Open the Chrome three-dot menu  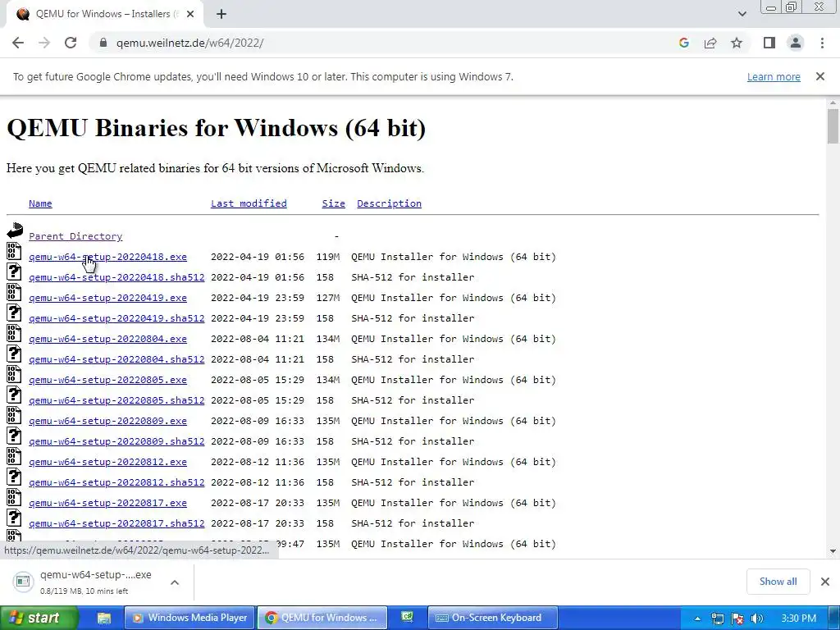click(x=822, y=43)
